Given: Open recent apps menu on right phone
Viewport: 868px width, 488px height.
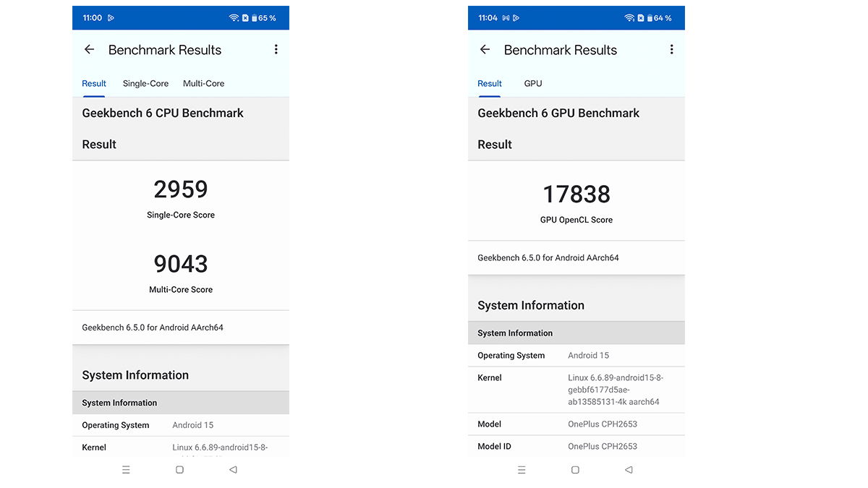Looking at the screenshot, I should pyautogui.click(x=522, y=470).
